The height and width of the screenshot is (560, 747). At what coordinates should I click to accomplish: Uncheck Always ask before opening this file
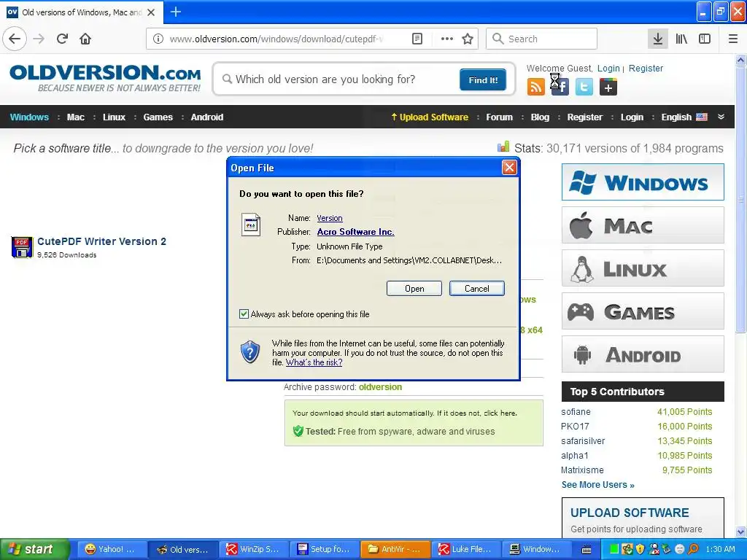pos(244,314)
